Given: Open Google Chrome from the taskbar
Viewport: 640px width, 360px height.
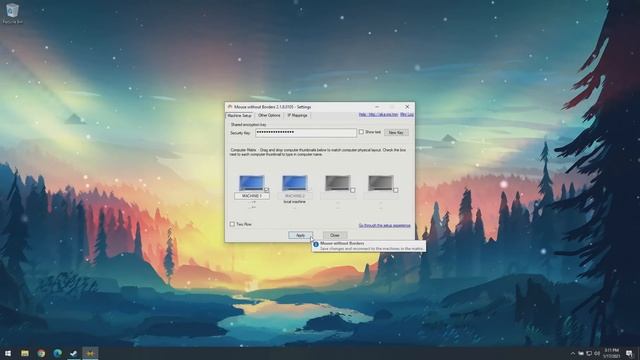Looking at the screenshot, I should [41, 353].
